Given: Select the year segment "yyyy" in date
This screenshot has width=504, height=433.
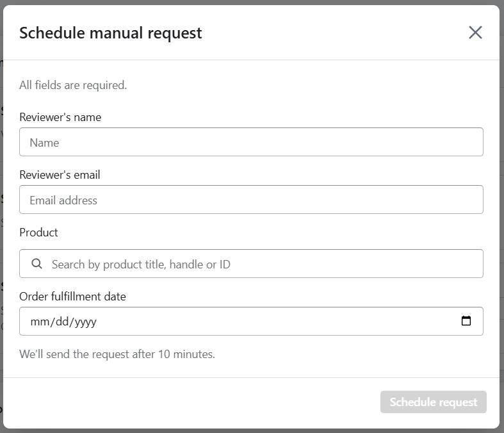Looking at the screenshot, I should click(85, 322).
